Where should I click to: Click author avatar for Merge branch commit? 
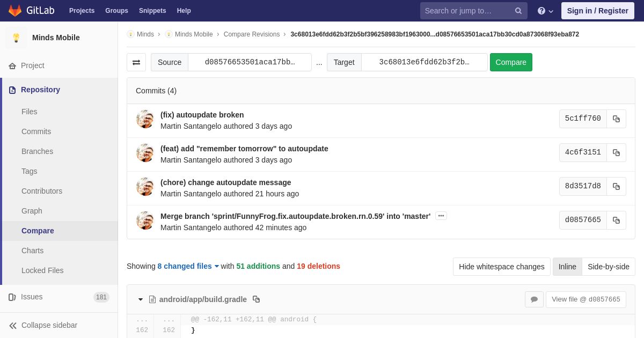145,221
